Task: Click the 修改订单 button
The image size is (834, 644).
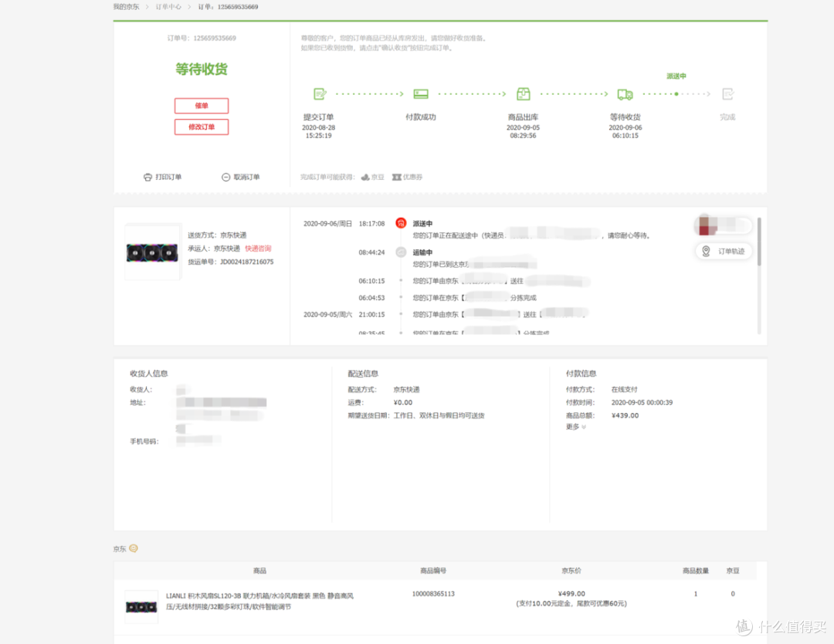Action: (201, 127)
